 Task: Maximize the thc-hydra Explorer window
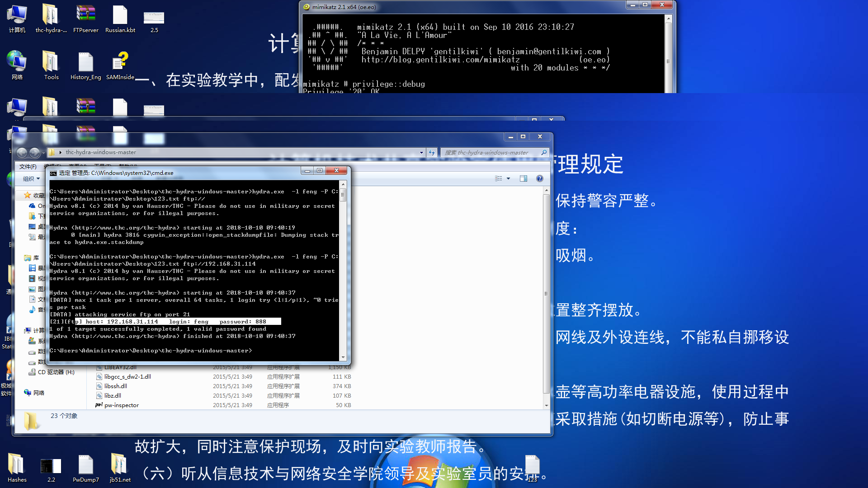[523, 136]
